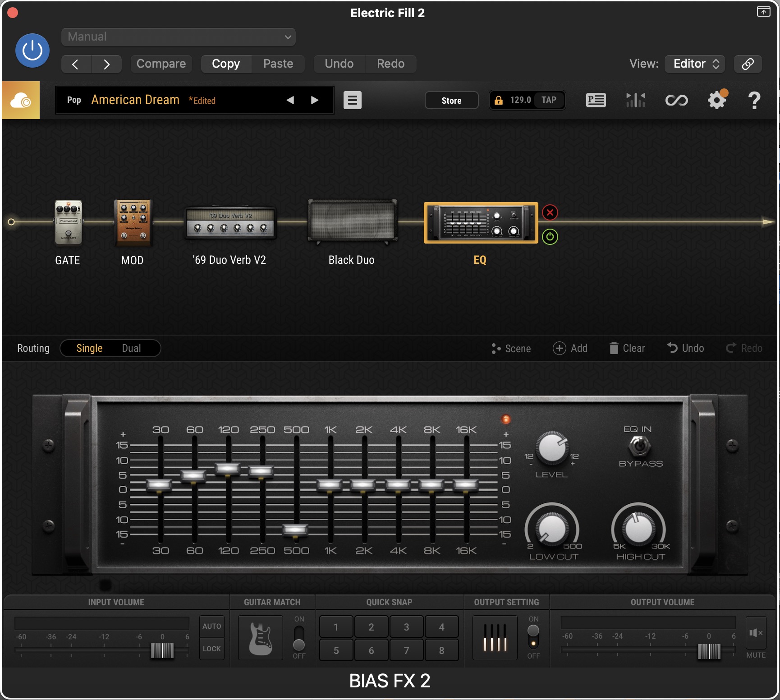The height and width of the screenshot is (700, 780).
Task: Click Clear with trash icon
Action: pyautogui.click(x=627, y=348)
